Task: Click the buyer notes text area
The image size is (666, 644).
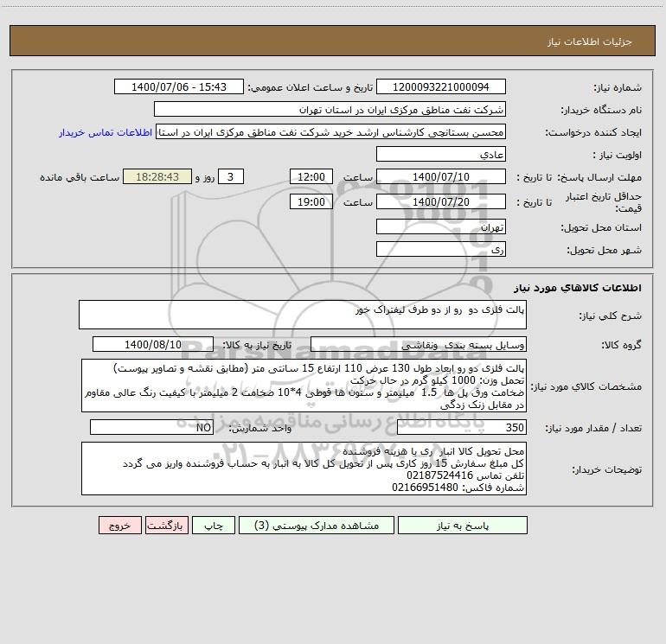Action: (x=304, y=469)
